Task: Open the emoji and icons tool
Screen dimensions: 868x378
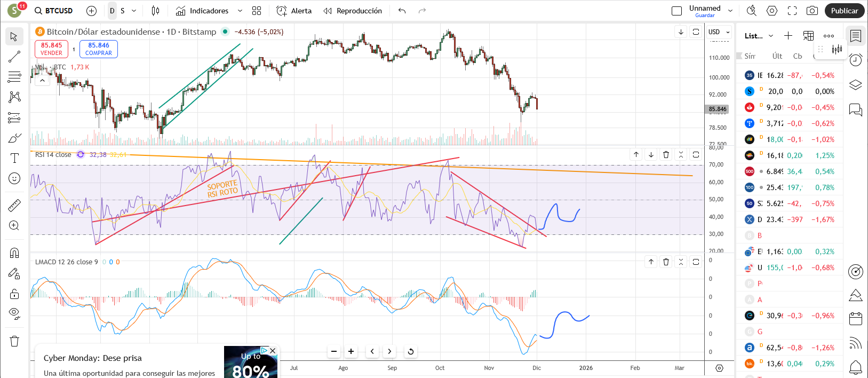Action: point(14,178)
